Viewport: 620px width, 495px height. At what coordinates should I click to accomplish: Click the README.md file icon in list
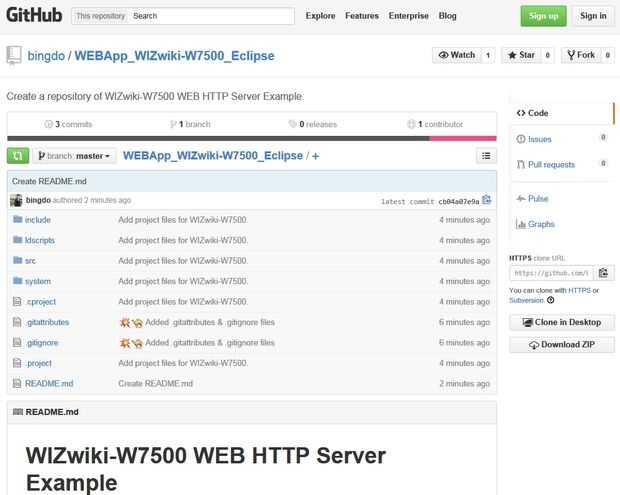pos(17,384)
